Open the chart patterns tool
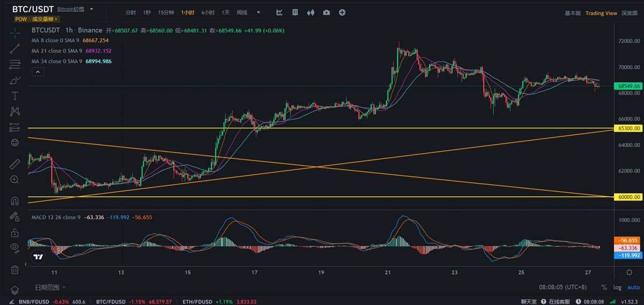The height and width of the screenshot is (305, 644). 14,111
